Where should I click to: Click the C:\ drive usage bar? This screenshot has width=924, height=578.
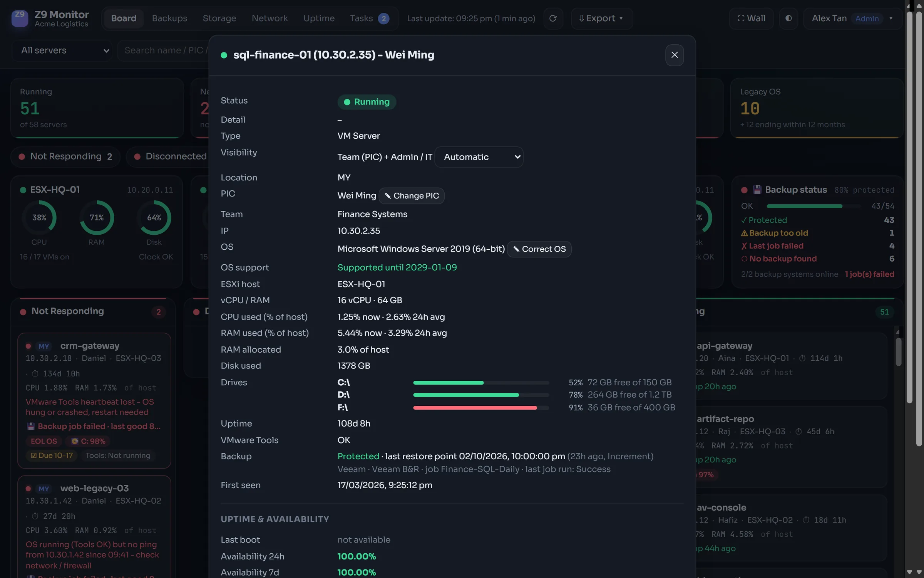pos(481,383)
